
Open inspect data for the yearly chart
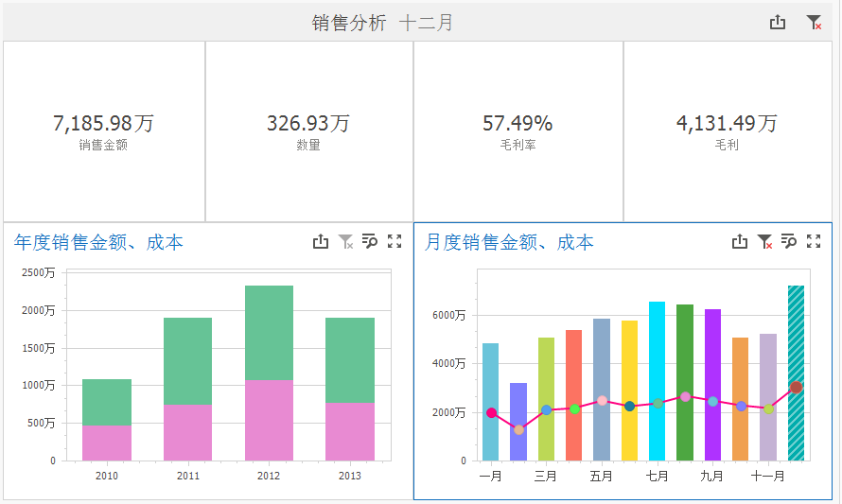tap(370, 242)
